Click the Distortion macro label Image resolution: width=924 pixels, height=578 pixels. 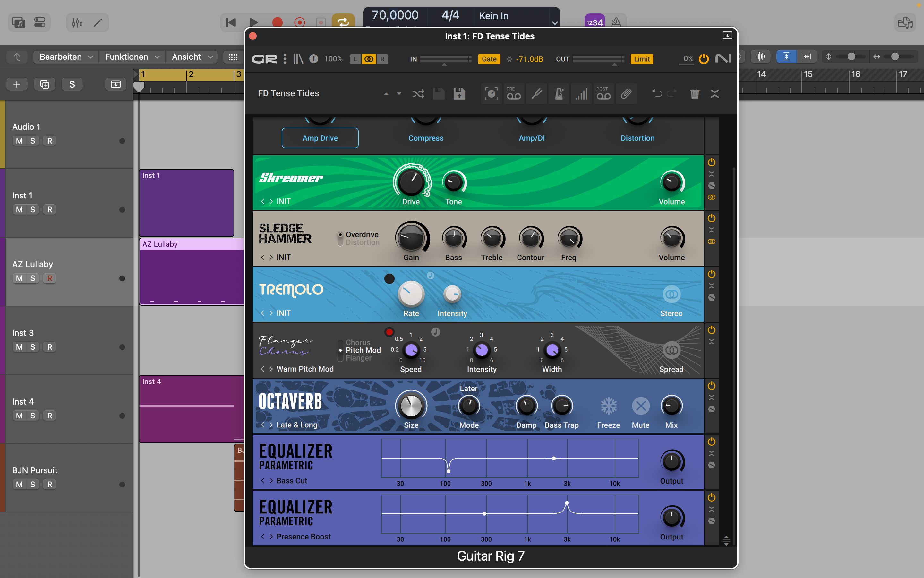(637, 138)
